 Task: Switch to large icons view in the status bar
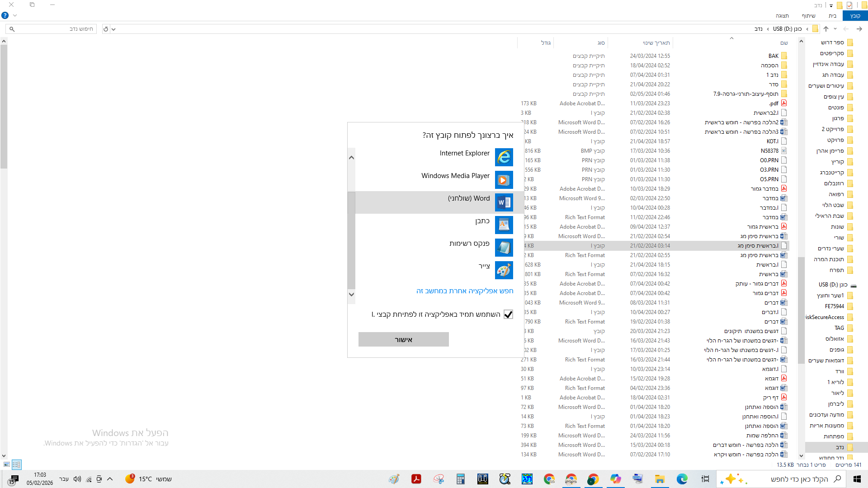(6, 465)
